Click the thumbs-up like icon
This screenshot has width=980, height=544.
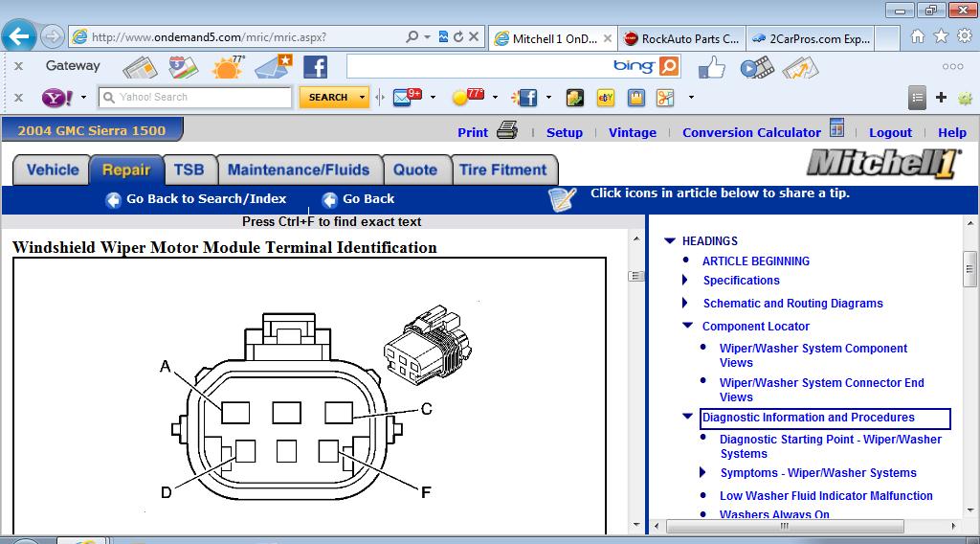[x=712, y=67]
